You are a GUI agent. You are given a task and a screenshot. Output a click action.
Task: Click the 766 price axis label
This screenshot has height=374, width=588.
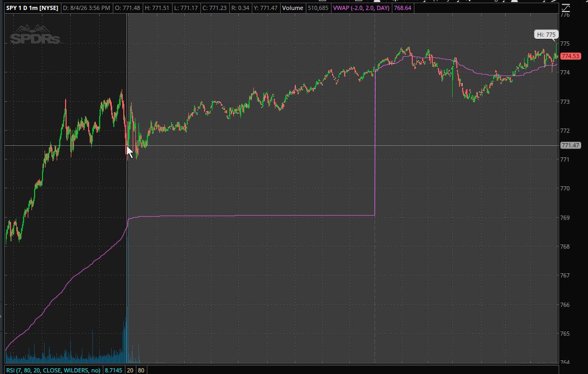[x=565, y=305]
